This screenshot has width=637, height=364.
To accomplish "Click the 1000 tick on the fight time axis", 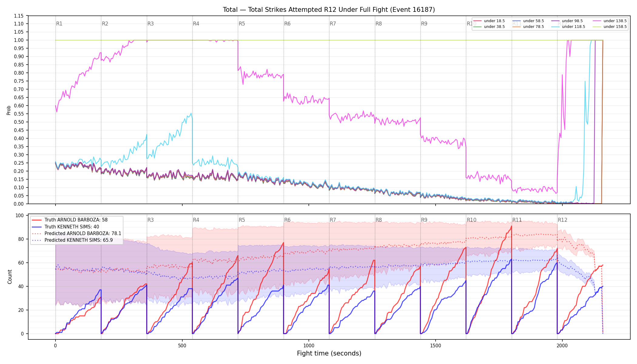I will (x=309, y=345).
